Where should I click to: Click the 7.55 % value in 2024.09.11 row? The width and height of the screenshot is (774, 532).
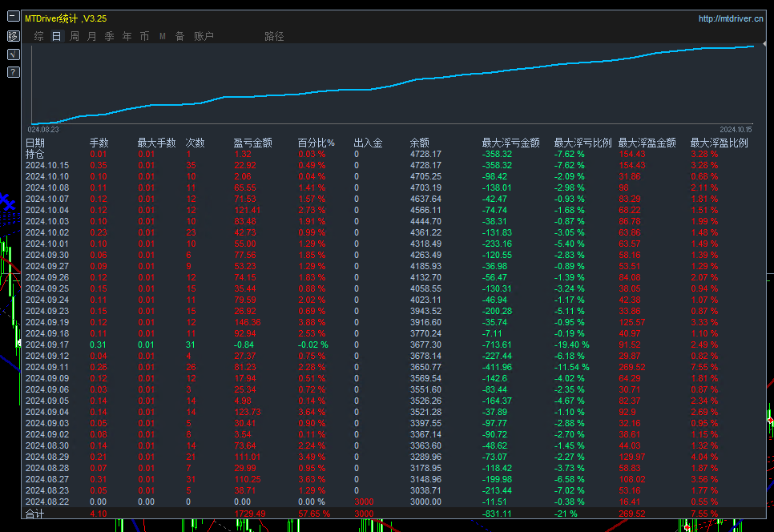(704, 367)
